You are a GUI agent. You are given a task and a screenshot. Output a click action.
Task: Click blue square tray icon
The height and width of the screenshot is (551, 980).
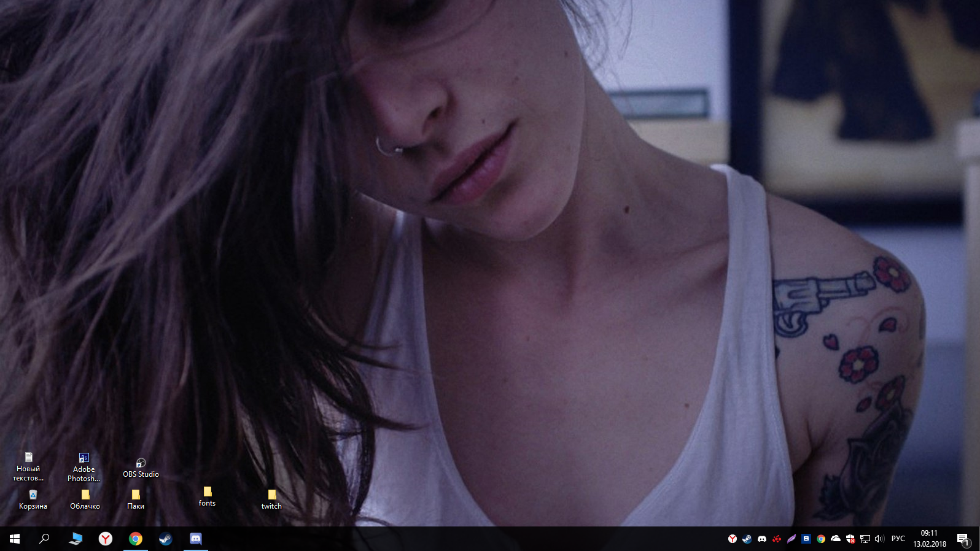click(806, 539)
